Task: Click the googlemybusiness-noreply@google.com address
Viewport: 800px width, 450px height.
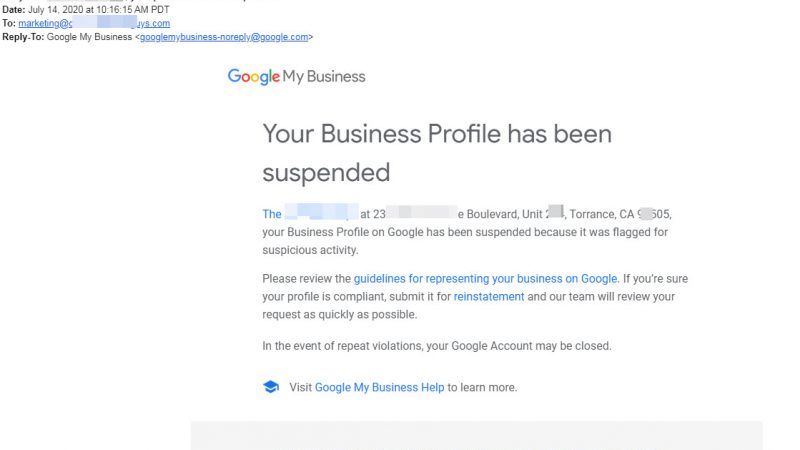Action: click(224, 36)
